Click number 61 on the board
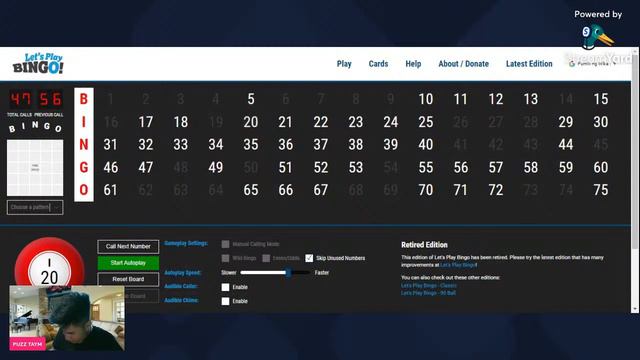This screenshot has height=360, width=640. pyautogui.click(x=110, y=190)
